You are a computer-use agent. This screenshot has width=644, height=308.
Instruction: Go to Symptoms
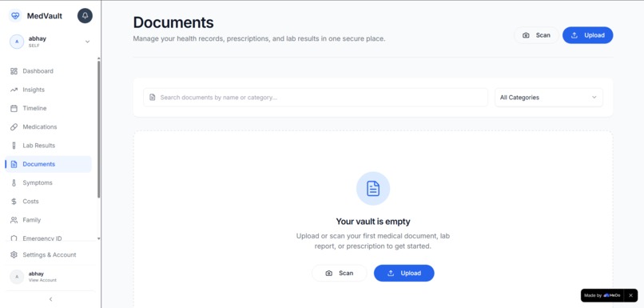point(49,182)
